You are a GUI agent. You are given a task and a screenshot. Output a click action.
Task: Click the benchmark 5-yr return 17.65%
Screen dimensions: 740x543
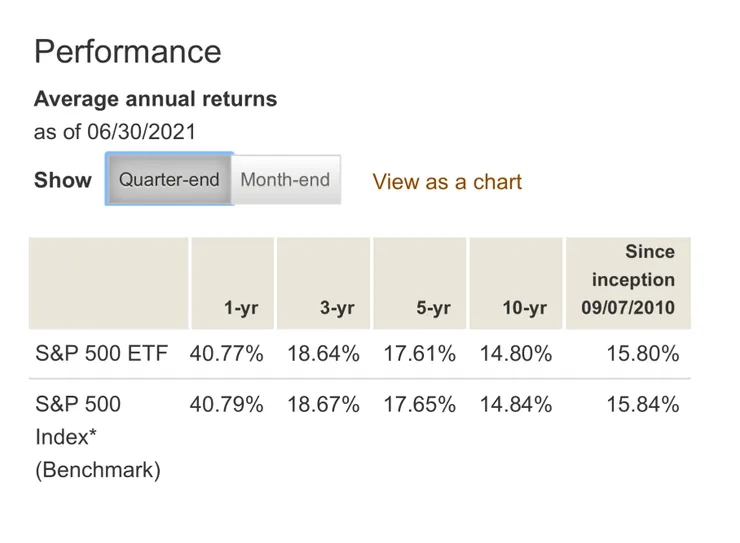[x=419, y=405]
